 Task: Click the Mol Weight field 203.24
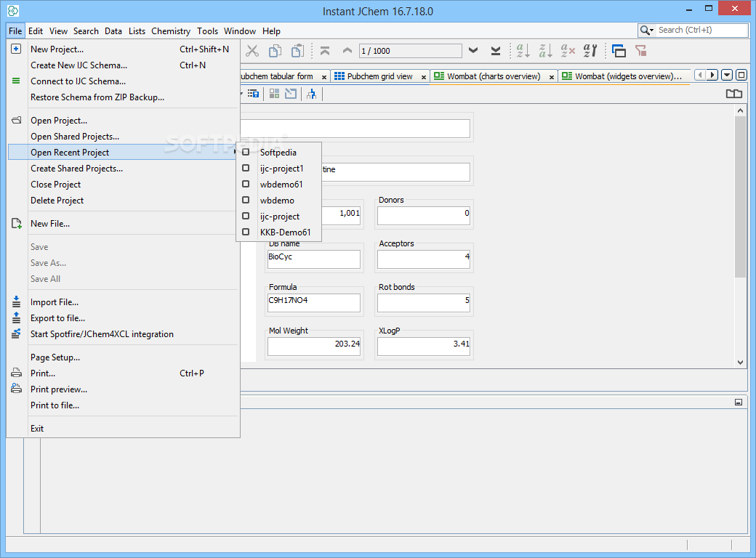pyautogui.click(x=314, y=347)
